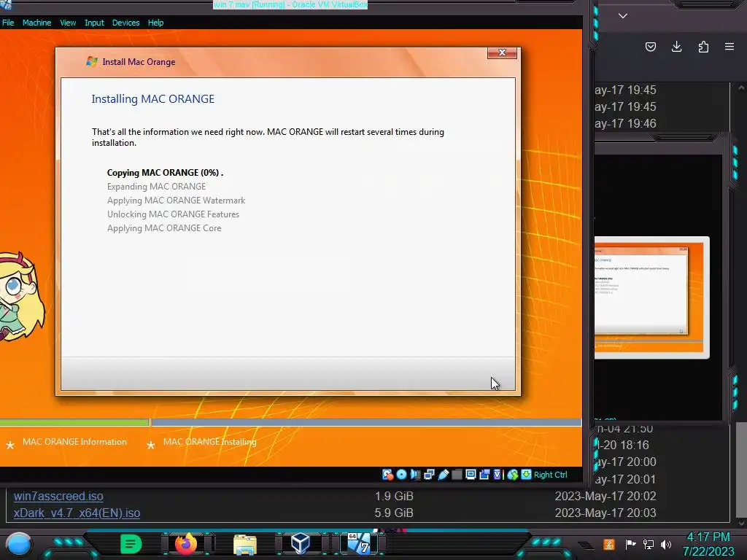Click the Windows flag icon in installer title
This screenshot has width=747, height=560.
[x=91, y=61]
